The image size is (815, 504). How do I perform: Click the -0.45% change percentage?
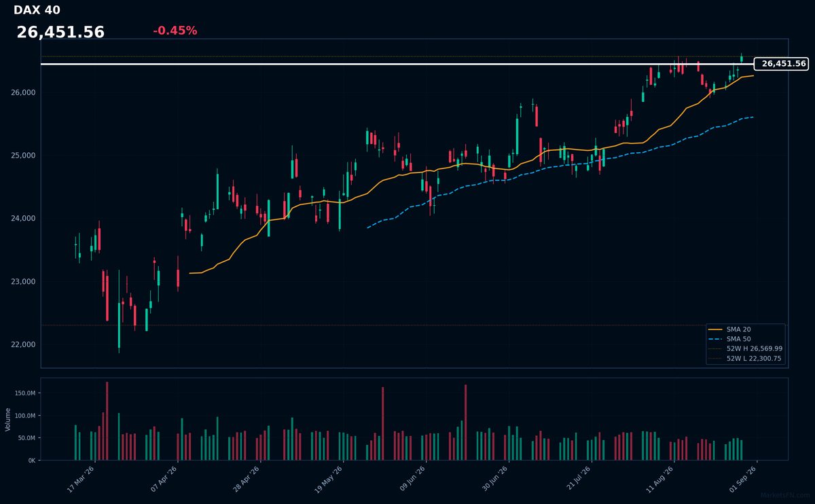pos(175,31)
